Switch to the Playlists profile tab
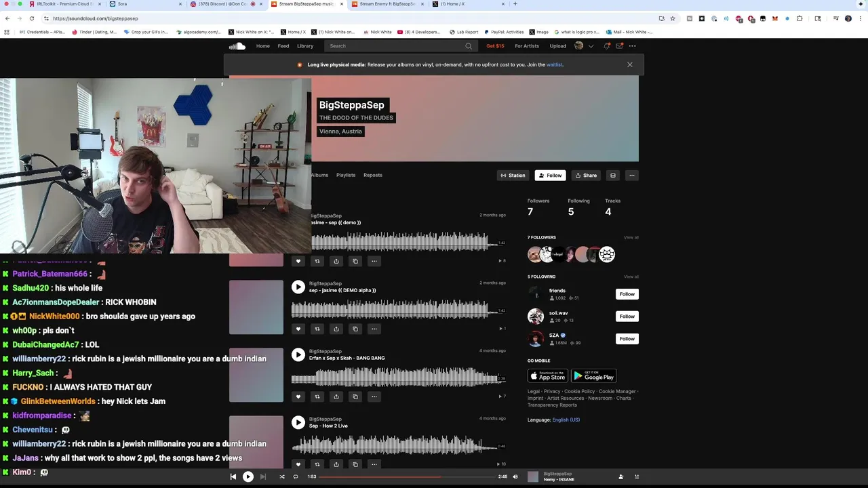Image resolution: width=868 pixels, height=488 pixels. (x=346, y=175)
